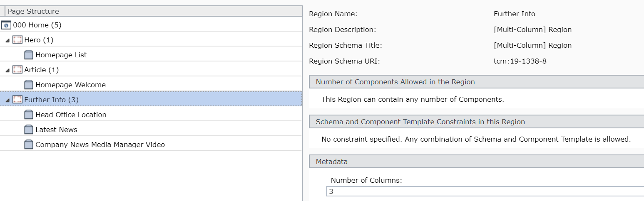Click Number of Components Allowed section header
Image resolution: width=644 pixels, height=201 pixels.
click(477, 82)
